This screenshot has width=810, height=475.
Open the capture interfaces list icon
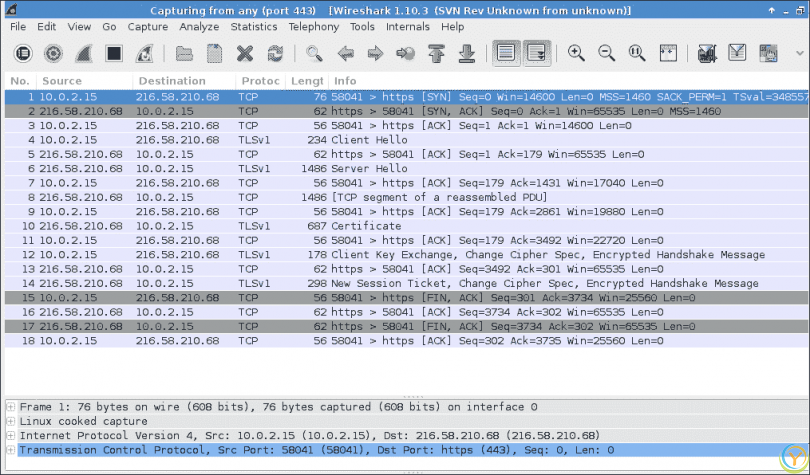[x=22, y=53]
